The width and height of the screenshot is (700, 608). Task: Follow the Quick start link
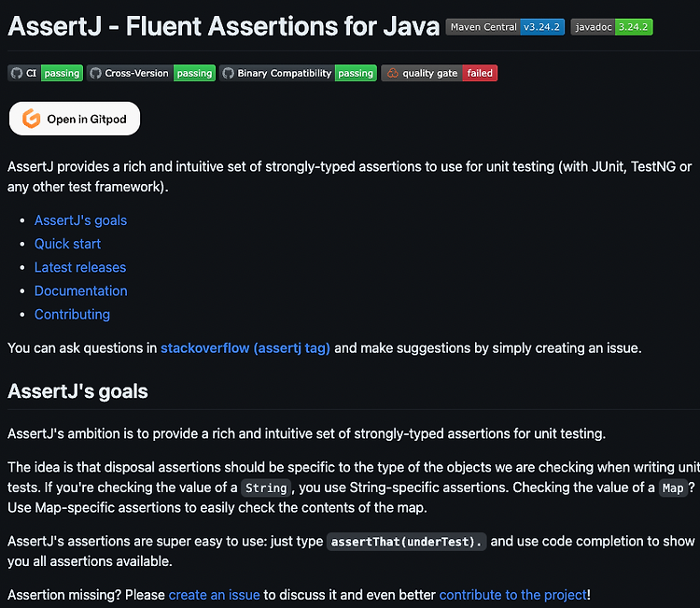[67, 244]
